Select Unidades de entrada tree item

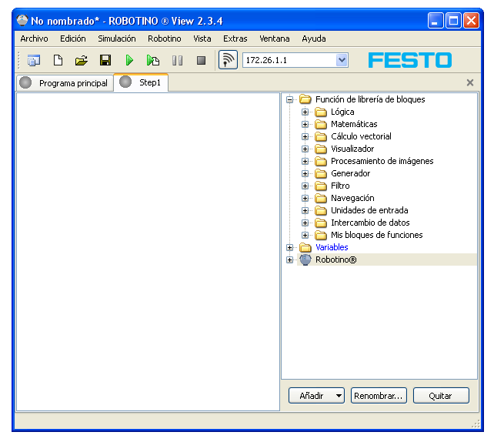tap(369, 210)
